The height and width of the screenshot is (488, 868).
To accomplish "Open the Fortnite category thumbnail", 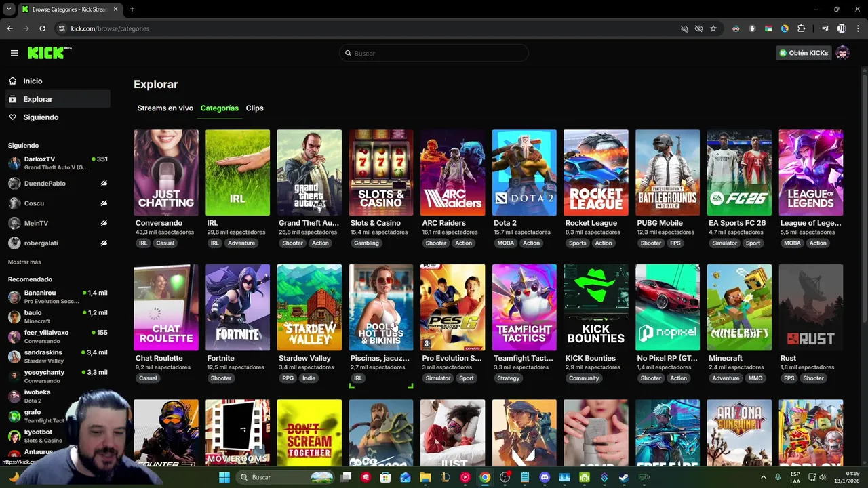I will pyautogui.click(x=237, y=307).
